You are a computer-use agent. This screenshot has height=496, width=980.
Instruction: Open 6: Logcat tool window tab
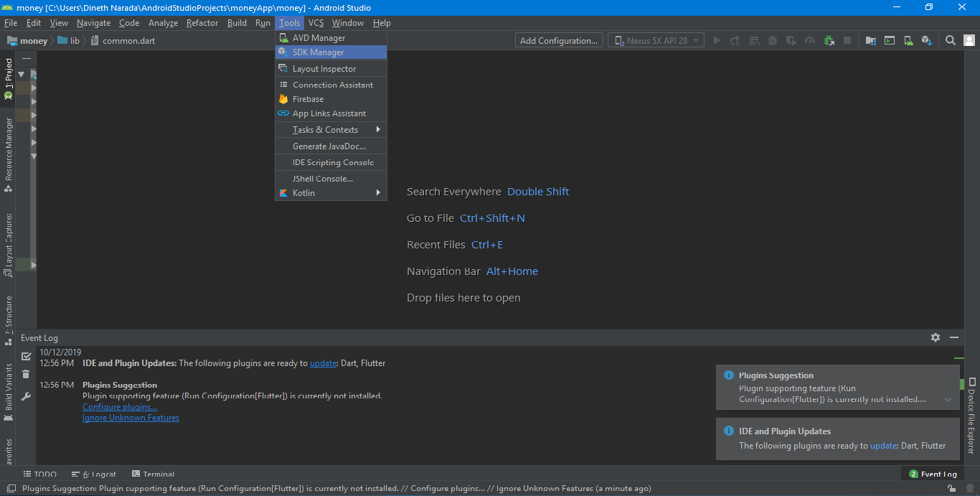94,474
